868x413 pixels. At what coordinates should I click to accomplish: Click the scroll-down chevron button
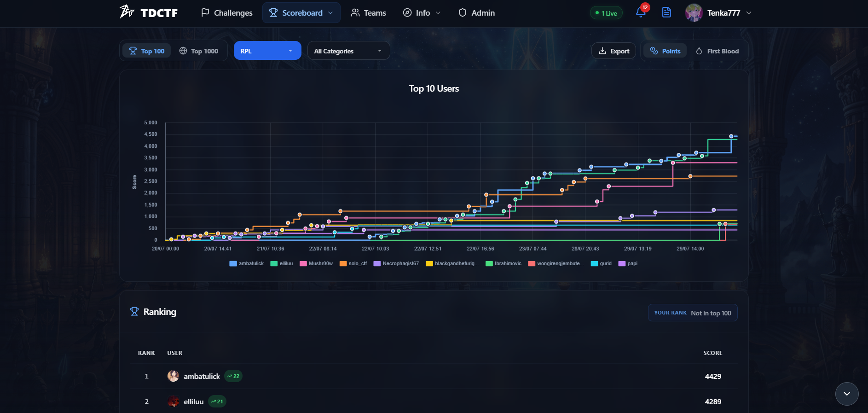pos(847,394)
